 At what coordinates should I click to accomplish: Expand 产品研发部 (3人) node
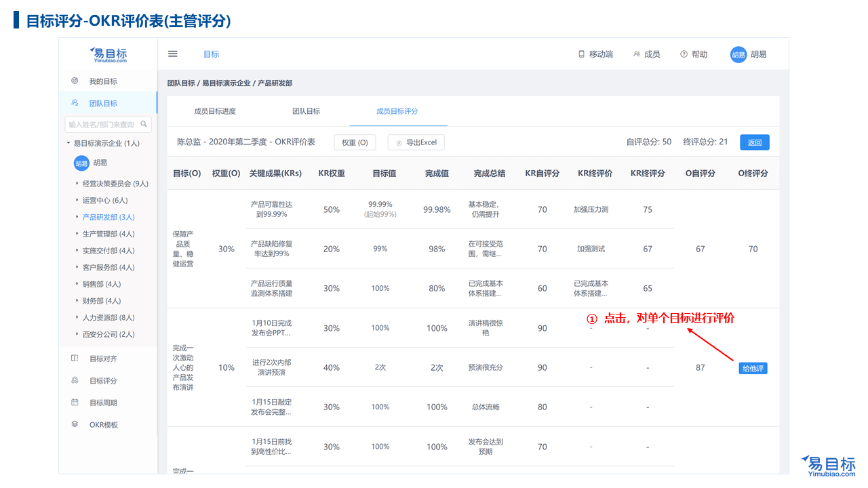pyautogui.click(x=77, y=218)
